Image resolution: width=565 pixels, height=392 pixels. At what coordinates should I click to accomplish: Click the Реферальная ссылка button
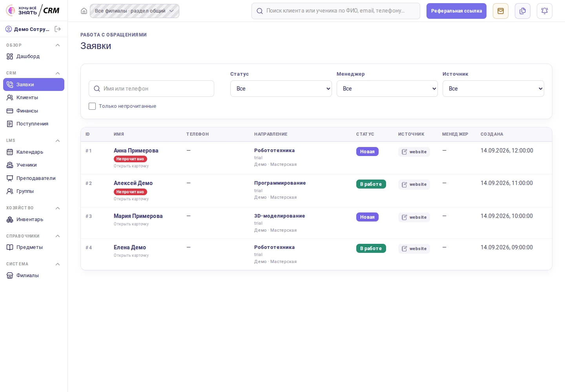click(x=456, y=11)
